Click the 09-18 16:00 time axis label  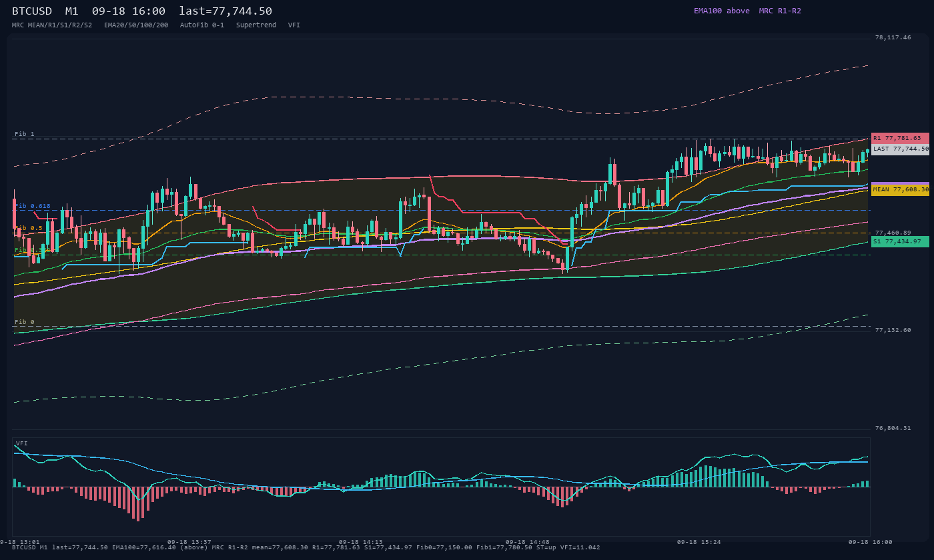tap(870, 542)
